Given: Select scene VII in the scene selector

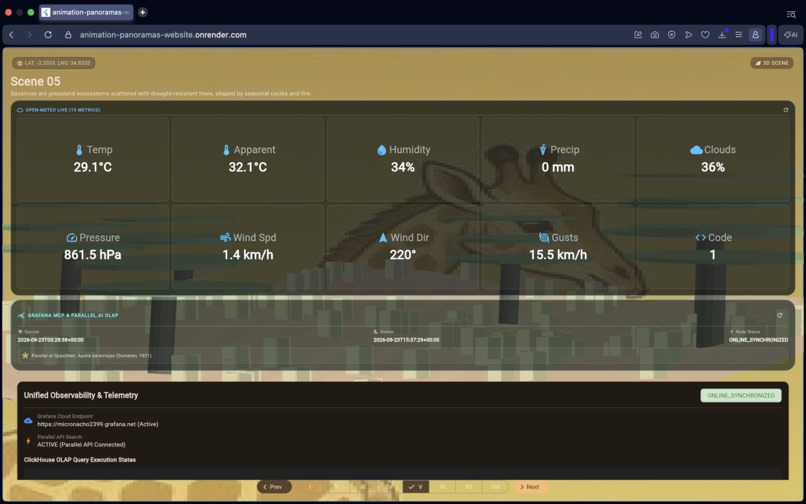Looking at the screenshot, I should pyautogui.click(x=468, y=487).
